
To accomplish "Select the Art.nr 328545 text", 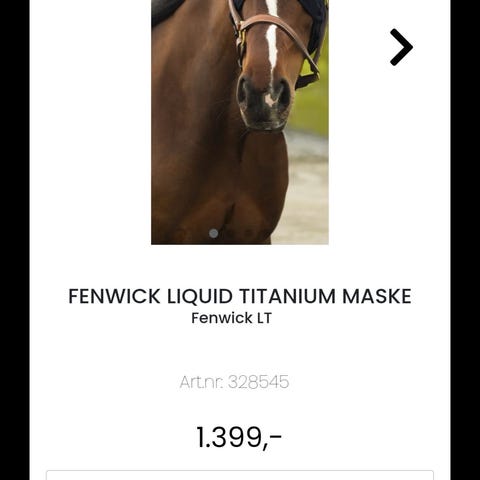I will click(x=234, y=382).
